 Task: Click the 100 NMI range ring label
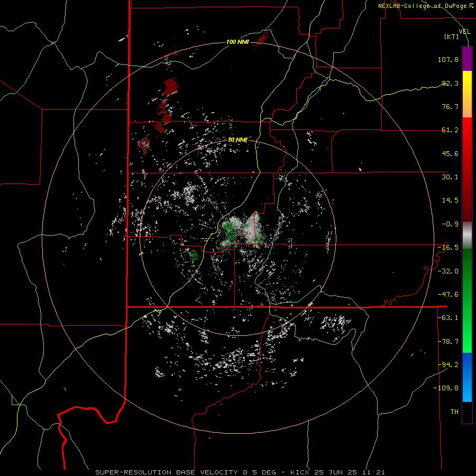tap(237, 42)
